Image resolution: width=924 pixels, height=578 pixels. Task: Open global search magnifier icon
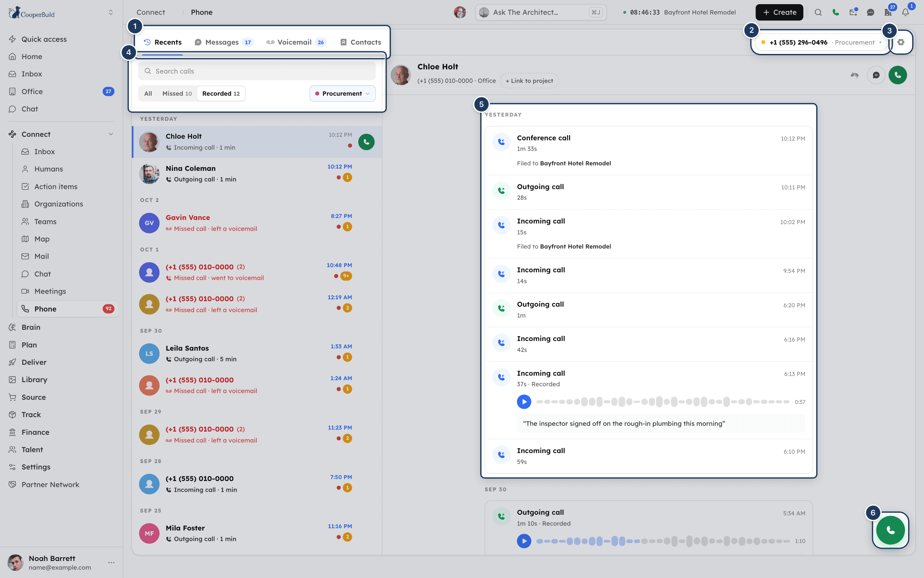(818, 12)
